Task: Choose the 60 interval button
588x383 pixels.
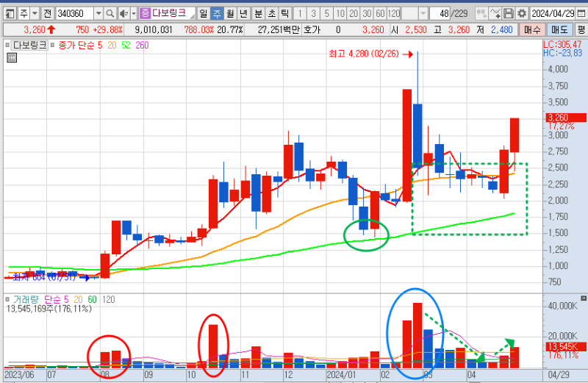Action: [380, 14]
